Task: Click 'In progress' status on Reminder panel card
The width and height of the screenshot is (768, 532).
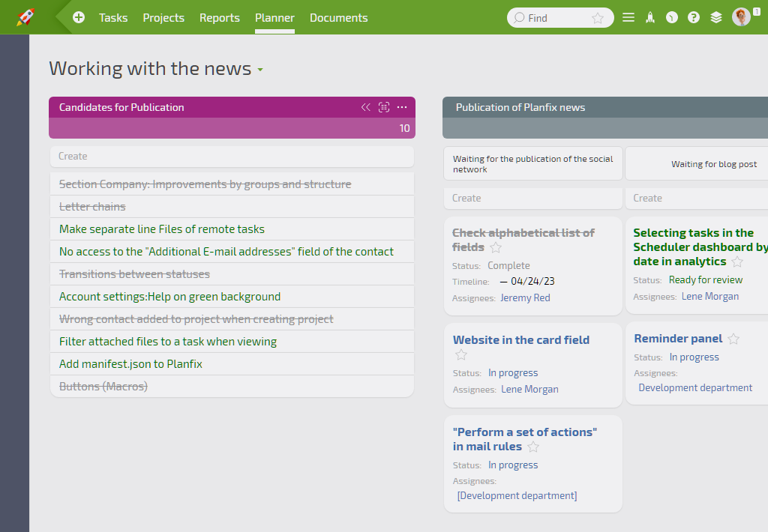Action: click(x=694, y=357)
